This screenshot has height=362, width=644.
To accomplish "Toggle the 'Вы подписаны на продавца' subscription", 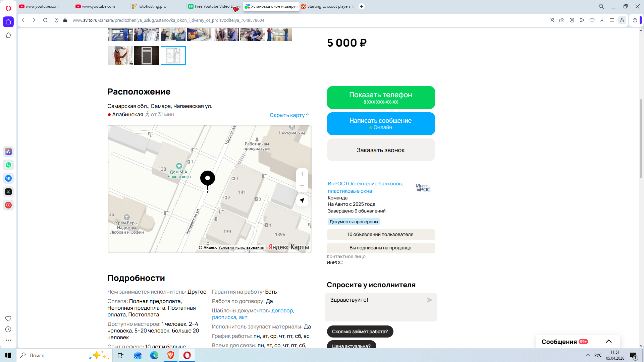I will 381,248.
